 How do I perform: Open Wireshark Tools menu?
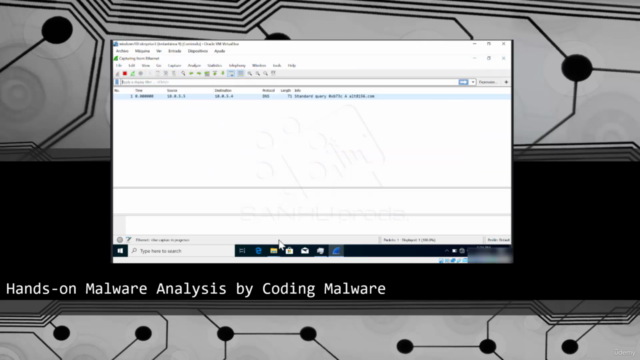[277, 65]
